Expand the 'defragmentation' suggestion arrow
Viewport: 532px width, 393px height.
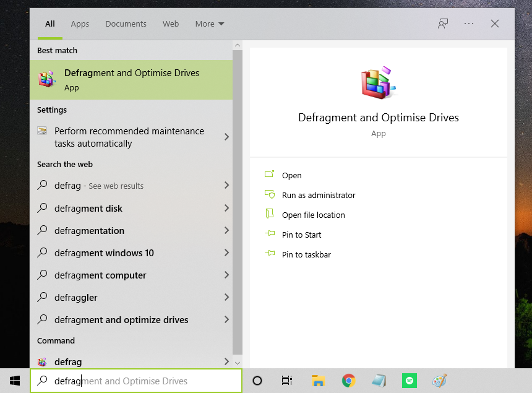pos(226,230)
